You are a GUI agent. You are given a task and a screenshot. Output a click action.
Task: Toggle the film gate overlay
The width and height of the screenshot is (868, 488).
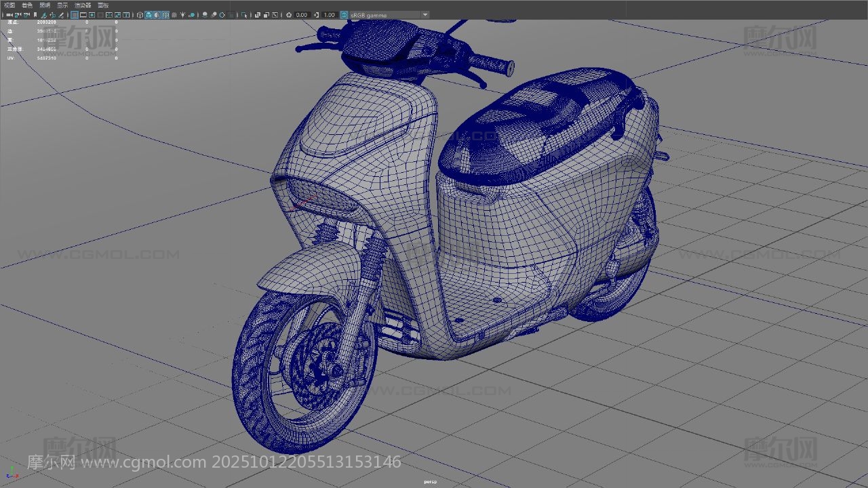(83, 14)
